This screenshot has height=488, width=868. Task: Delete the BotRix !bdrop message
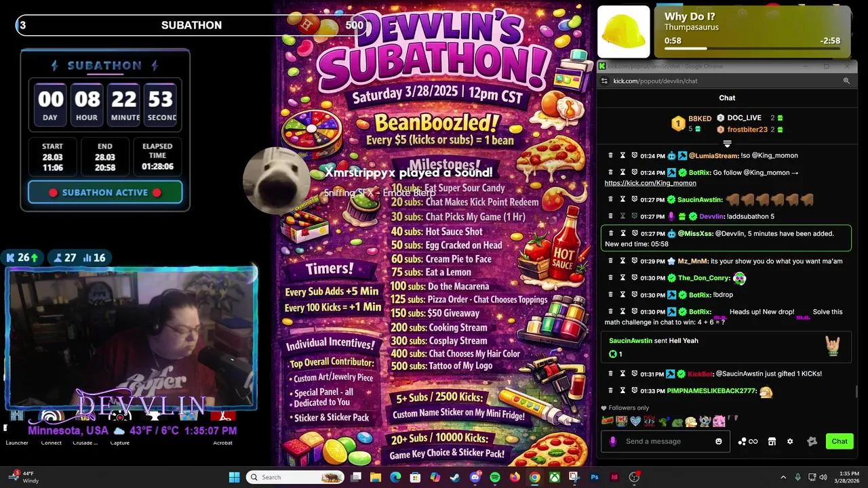pos(610,295)
